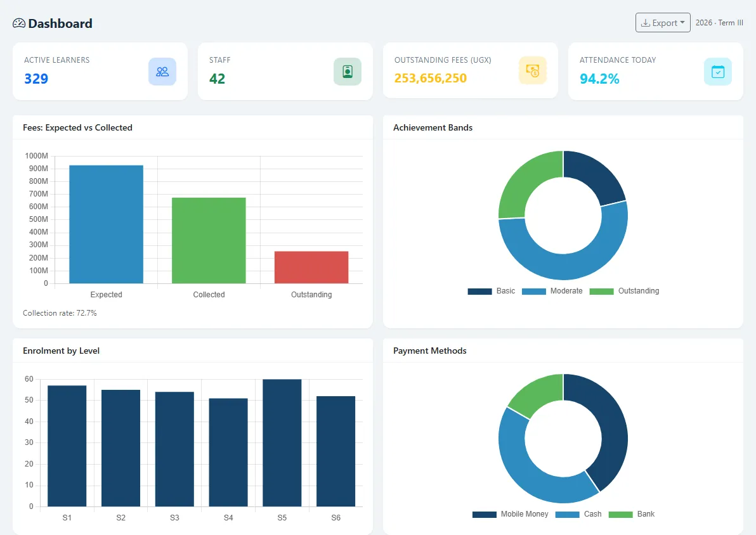Screen dimensions: 756x535
Task: Click the Fees: Expected vs Collected title
Action: (x=77, y=127)
